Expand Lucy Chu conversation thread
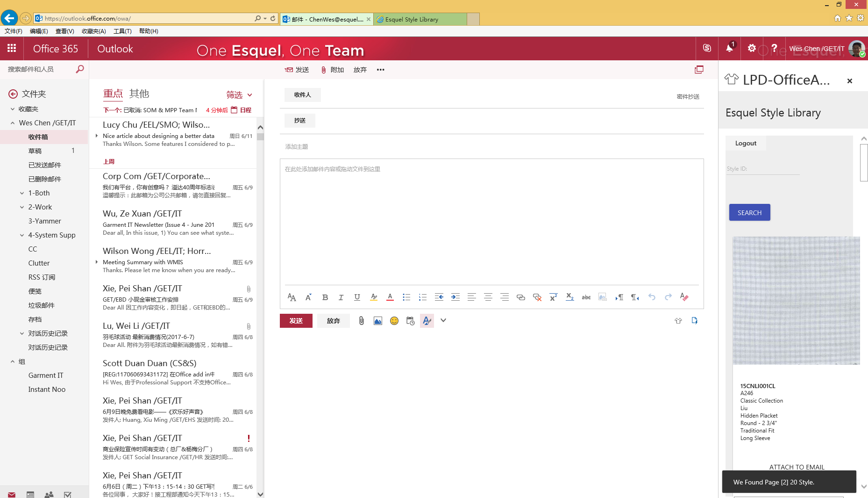The image size is (868, 498). tap(97, 136)
